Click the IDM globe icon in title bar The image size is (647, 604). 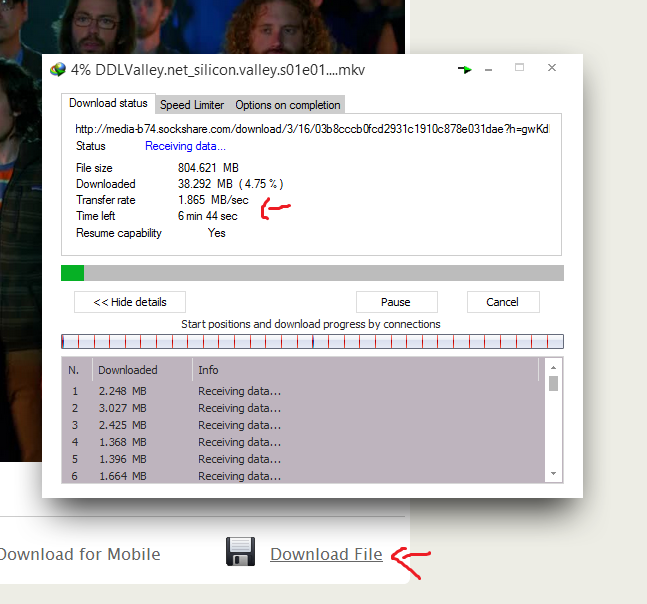(58, 69)
